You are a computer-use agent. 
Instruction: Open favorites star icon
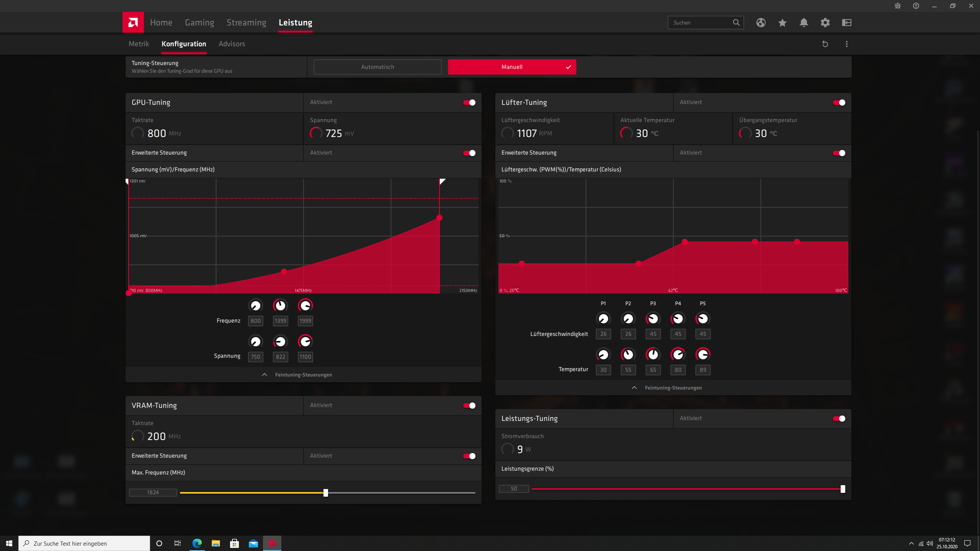pos(782,23)
